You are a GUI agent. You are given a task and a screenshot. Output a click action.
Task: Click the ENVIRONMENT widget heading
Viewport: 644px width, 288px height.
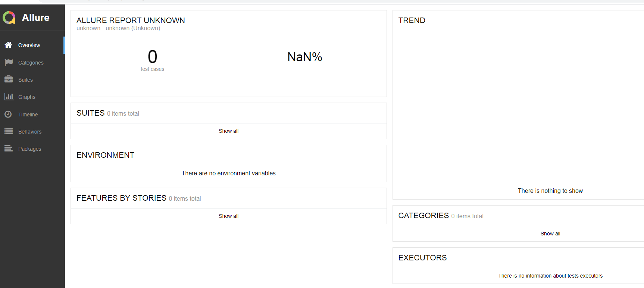tap(105, 155)
